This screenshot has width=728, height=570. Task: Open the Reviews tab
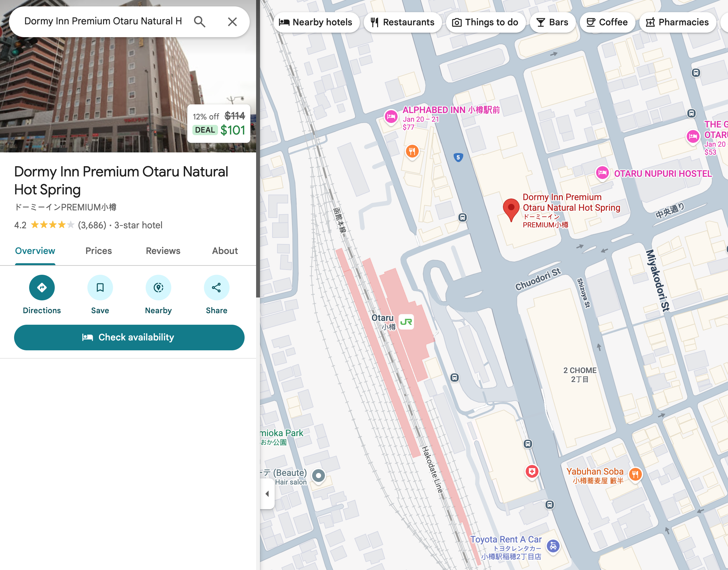163,251
